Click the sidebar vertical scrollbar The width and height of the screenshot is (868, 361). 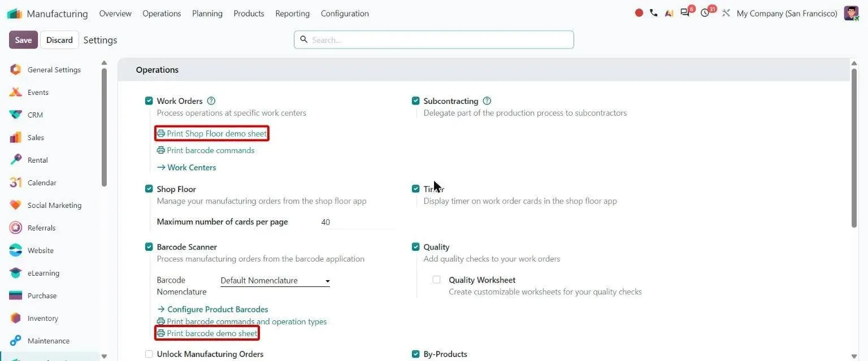point(103,128)
